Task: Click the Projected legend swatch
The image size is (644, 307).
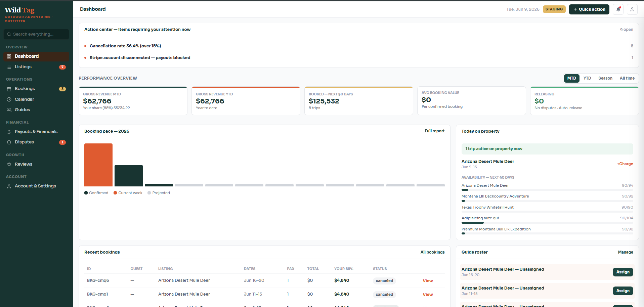Action: (x=149, y=193)
